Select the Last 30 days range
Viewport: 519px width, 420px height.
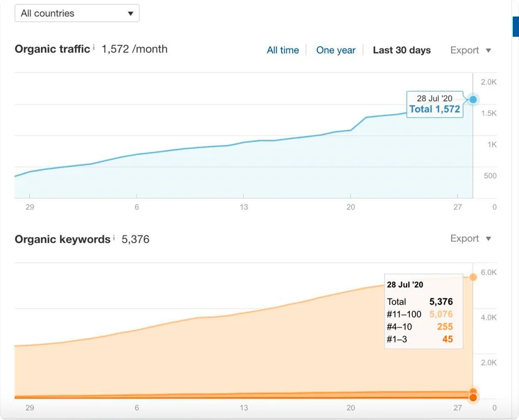401,50
